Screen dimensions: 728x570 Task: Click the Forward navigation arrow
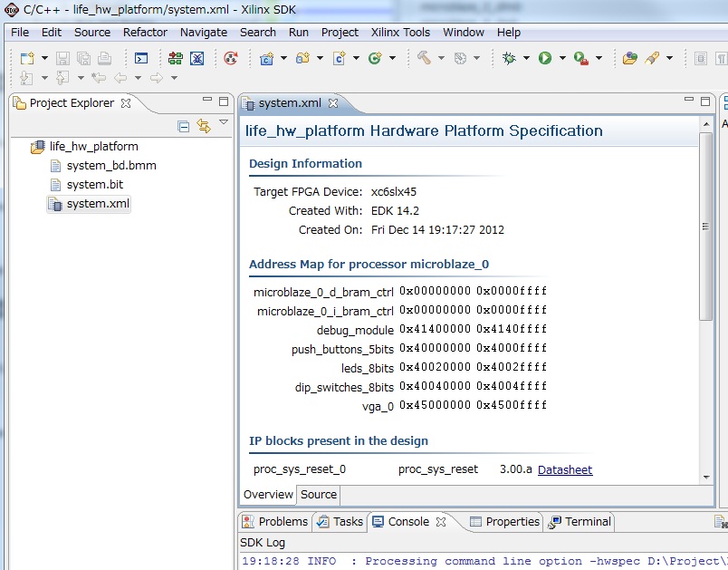(157, 78)
